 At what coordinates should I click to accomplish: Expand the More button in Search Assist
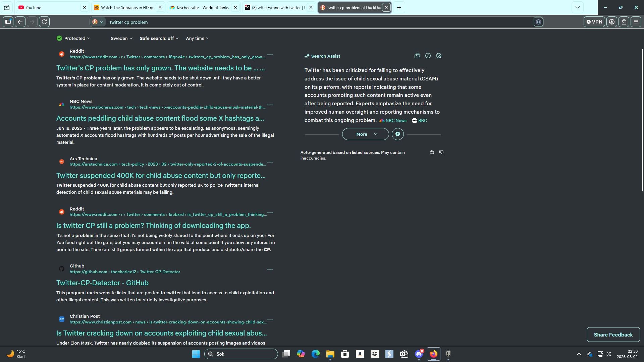[x=366, y=134]
